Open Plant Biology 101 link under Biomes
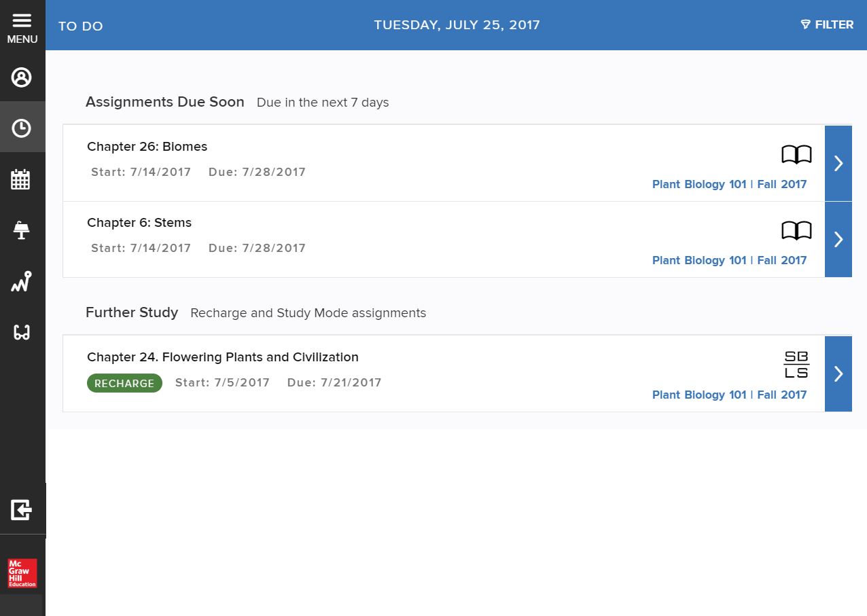This screenshot has height=616, width=867. [729, 184]
